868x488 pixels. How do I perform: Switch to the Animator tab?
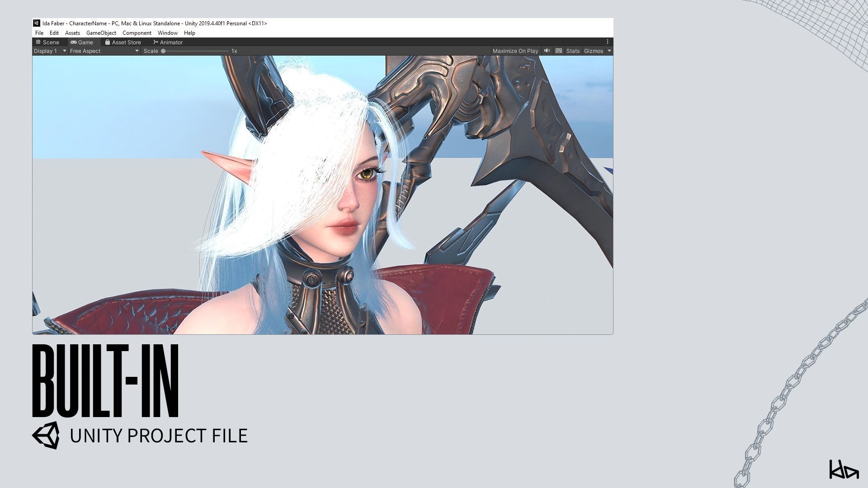pos(168,42)
